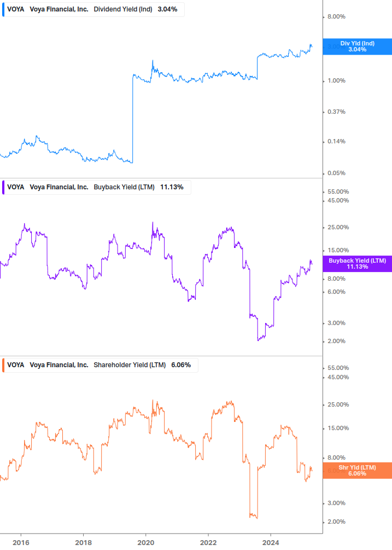Screen dimensions: 392x550
Task: Click the purple color bar of Buyback Yield legend
Action: (3, 187)
